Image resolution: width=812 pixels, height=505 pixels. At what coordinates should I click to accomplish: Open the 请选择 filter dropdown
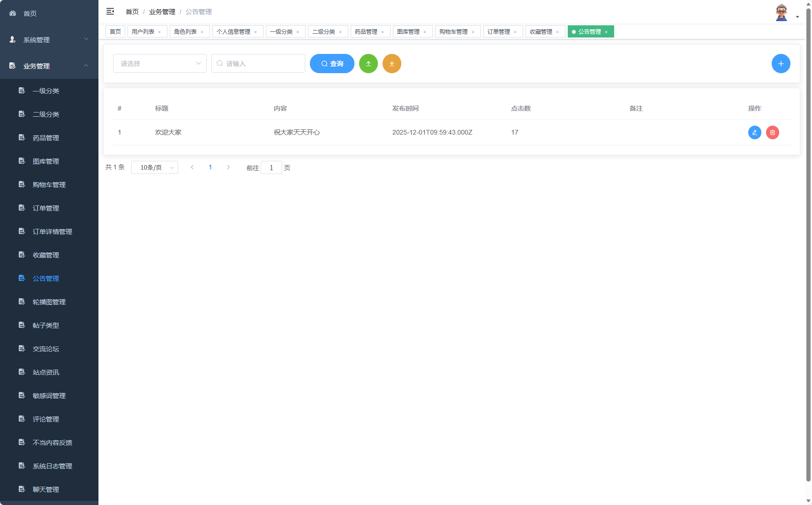[x=159, y=63]
